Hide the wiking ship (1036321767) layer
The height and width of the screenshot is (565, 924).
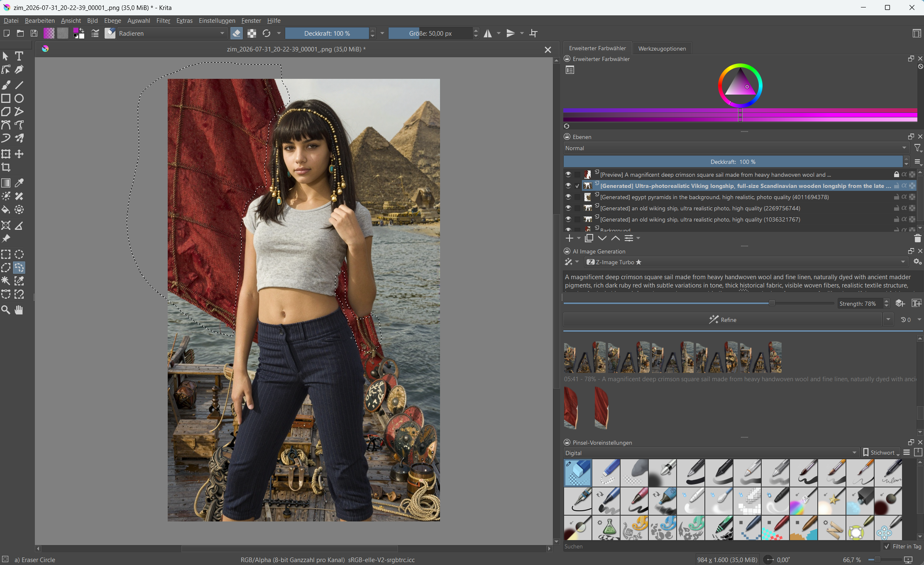pos(568,219)
